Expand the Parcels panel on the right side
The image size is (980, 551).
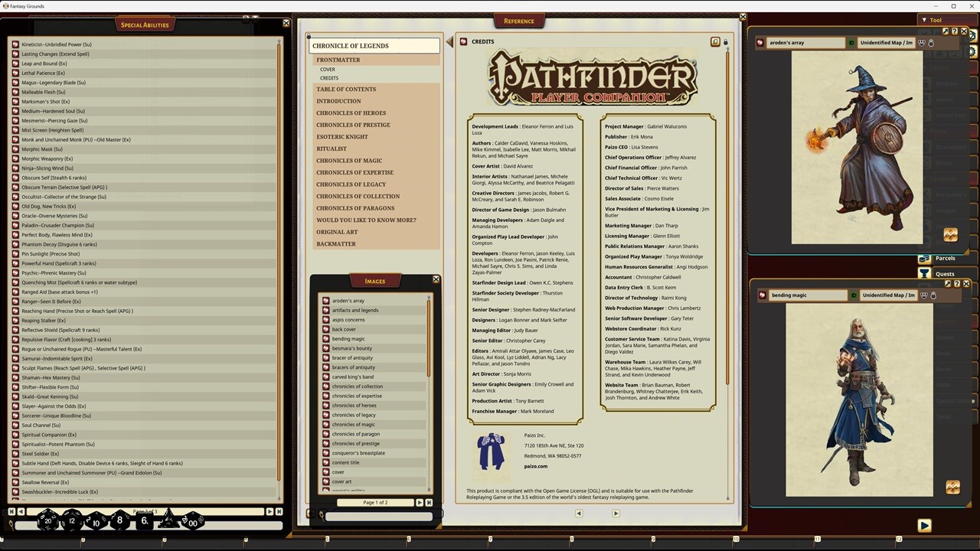(x=945, y=258)
